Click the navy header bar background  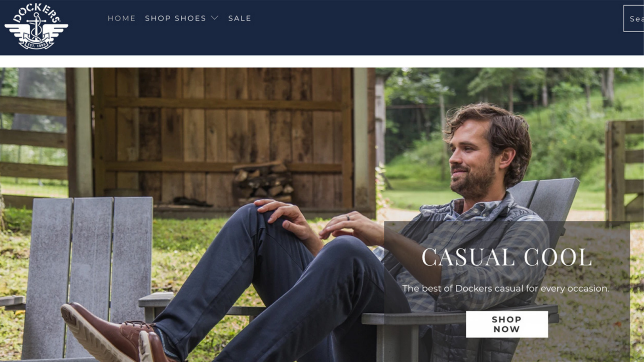click(419, 27)
